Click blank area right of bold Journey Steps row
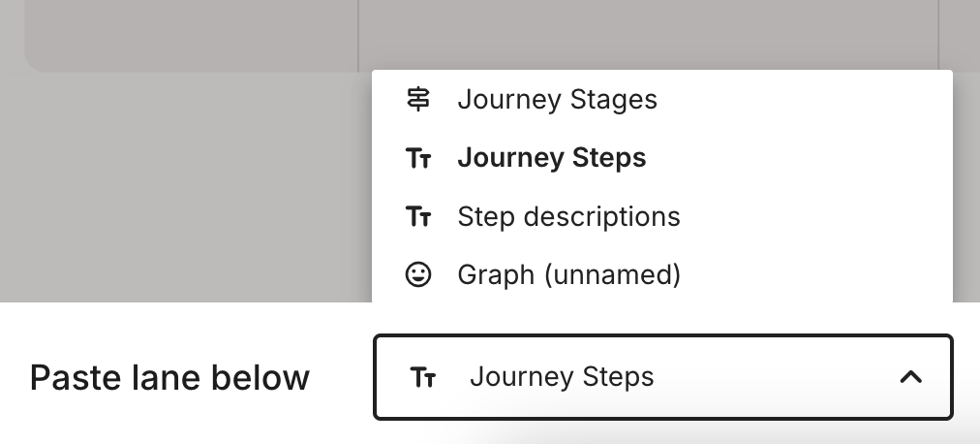Screen dimensions: 980x444 tap(823, 158)
